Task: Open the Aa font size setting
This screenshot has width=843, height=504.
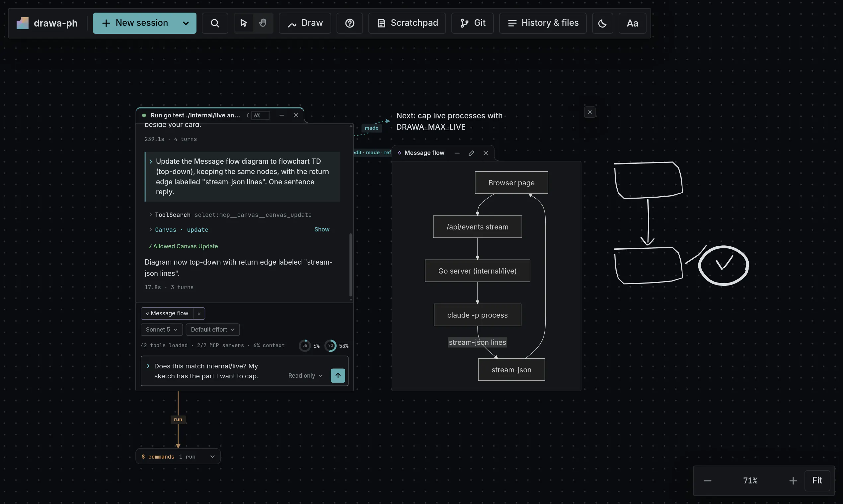Action: pos(632,23)
